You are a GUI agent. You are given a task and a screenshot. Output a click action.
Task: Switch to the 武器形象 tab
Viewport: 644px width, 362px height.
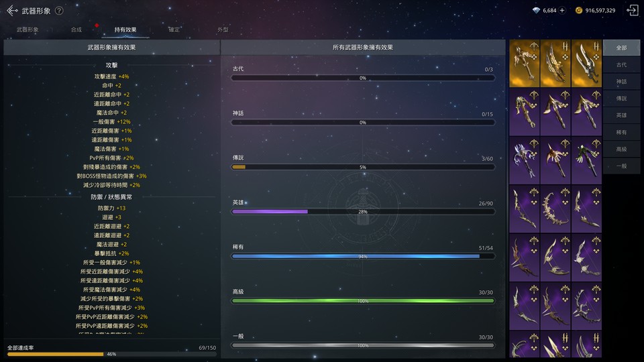click(x=28, y=29)
